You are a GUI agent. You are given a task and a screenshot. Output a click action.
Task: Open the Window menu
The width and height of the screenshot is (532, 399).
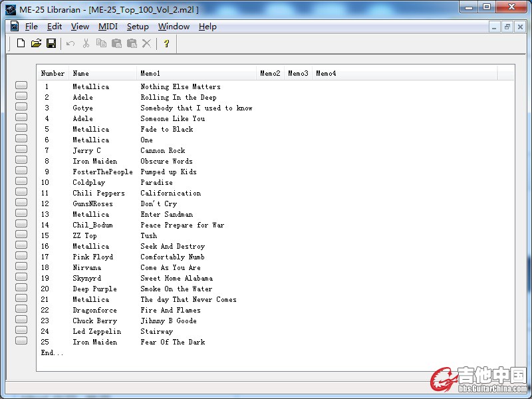[174, 27]
